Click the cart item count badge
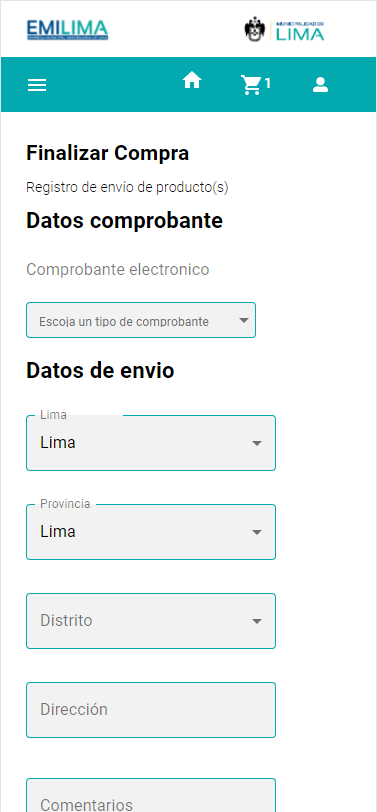Viewport: 377px width, 812px height. [x=268, y=83]
